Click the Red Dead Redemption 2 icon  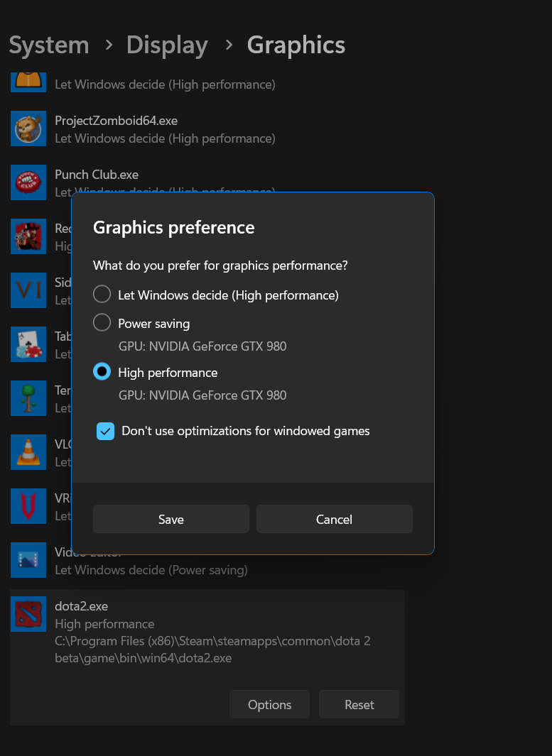tap(28, 236)
